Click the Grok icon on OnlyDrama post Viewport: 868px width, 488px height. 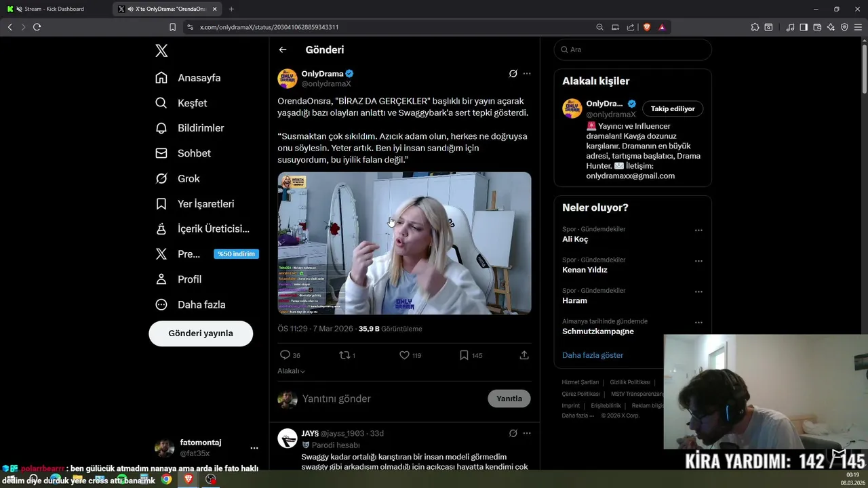[x=513, y=73]
